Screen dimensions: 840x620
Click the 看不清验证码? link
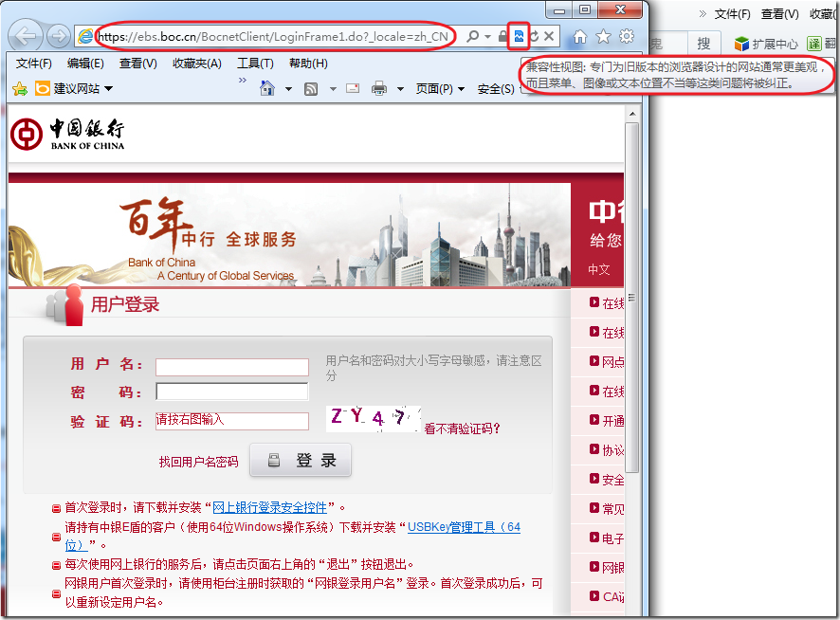[x=463, y=429]
